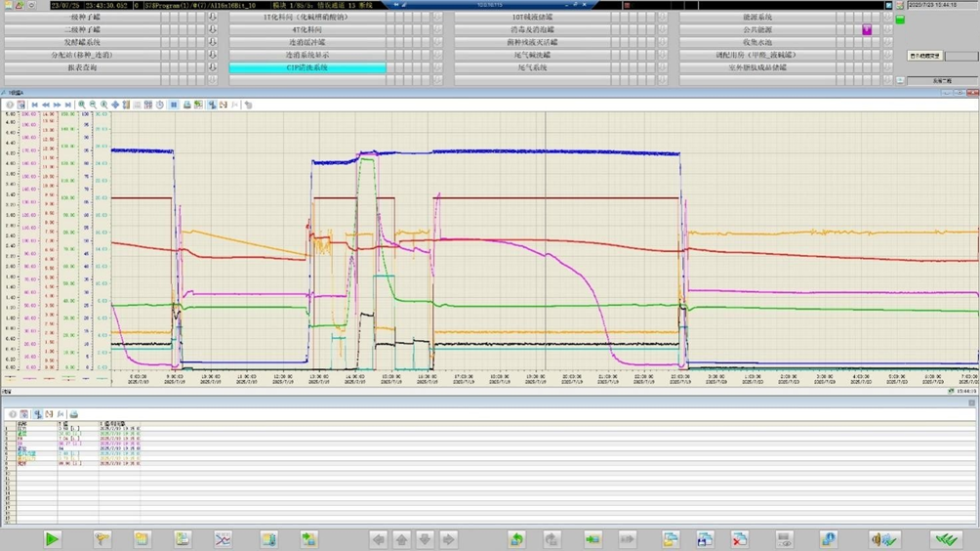This screenshot has width=980, height=551.
Task: Click the speaker horn acknowledge icon
Action: tap(884, 539)
